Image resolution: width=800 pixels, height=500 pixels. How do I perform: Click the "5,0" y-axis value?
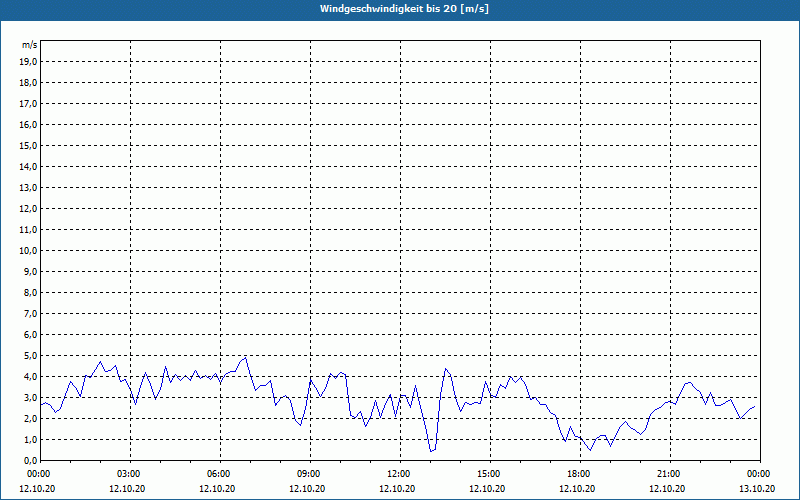(30, 356)
